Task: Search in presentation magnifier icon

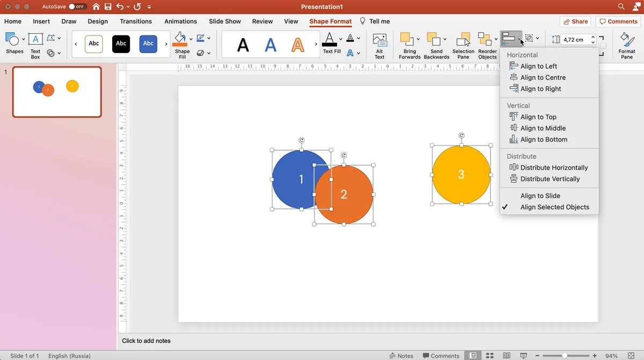Action: click(621, 7)
